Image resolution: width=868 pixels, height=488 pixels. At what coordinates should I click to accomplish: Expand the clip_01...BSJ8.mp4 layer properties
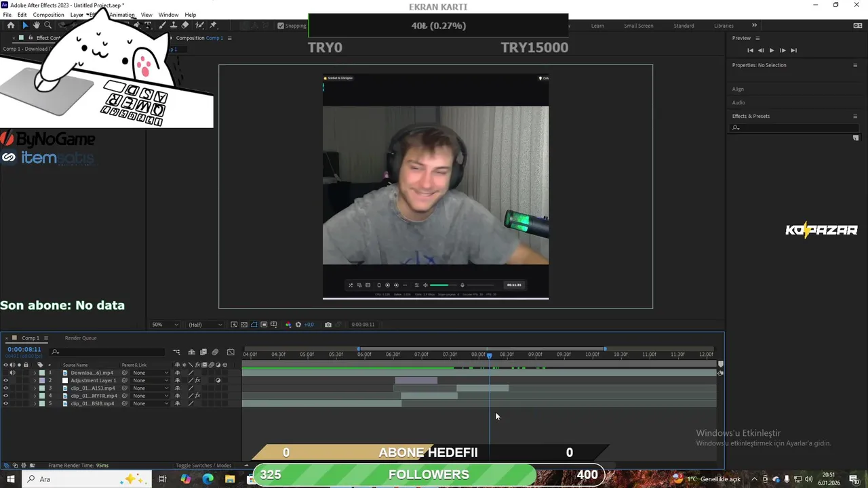(x=35, y=403)
